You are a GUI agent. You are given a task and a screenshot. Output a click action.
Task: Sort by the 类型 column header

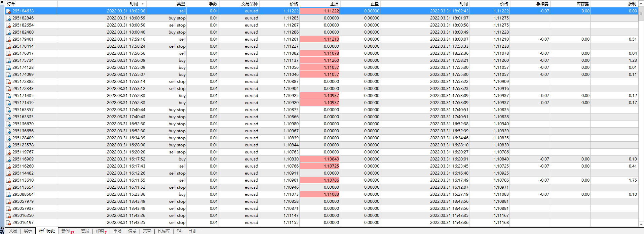pos(166,4)
